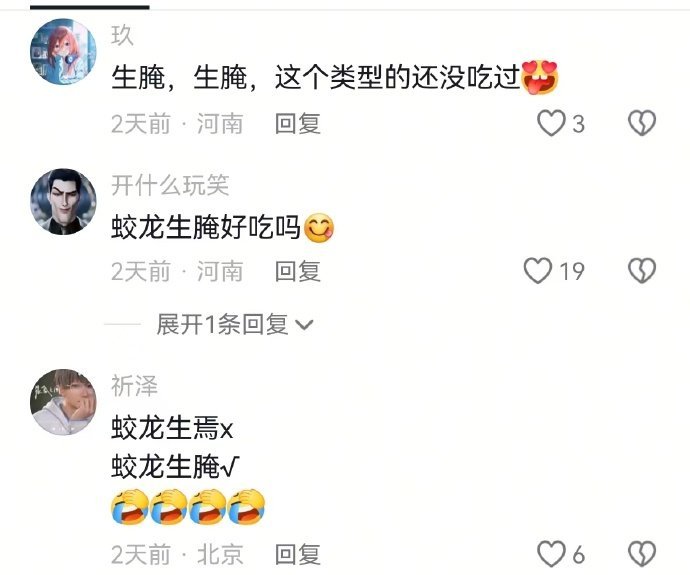Dislike the 蛟龙生腌好吃吗 comment
The height and width of the screenshot is (575, 690).
[642, 270]
